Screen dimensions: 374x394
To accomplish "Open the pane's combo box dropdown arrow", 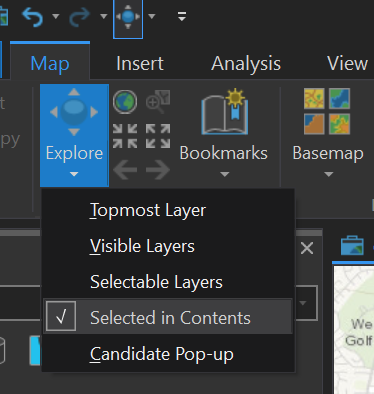I will (303, 303).
